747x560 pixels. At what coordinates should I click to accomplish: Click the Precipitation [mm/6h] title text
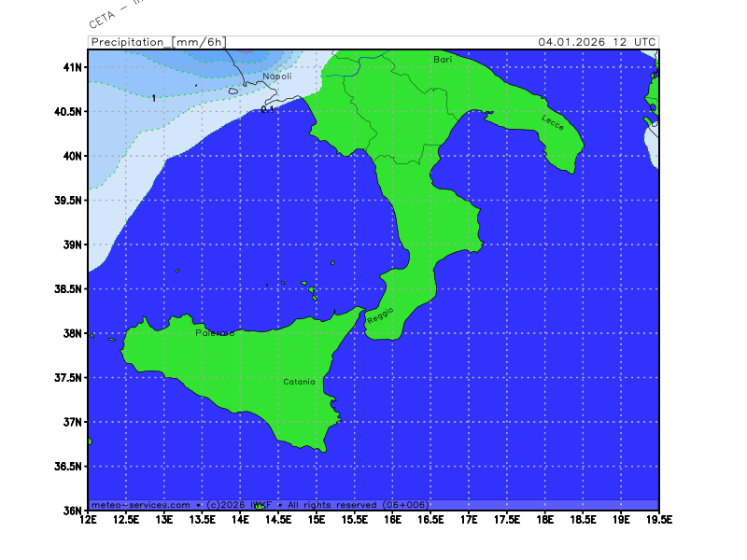click(x=158, y=42)
